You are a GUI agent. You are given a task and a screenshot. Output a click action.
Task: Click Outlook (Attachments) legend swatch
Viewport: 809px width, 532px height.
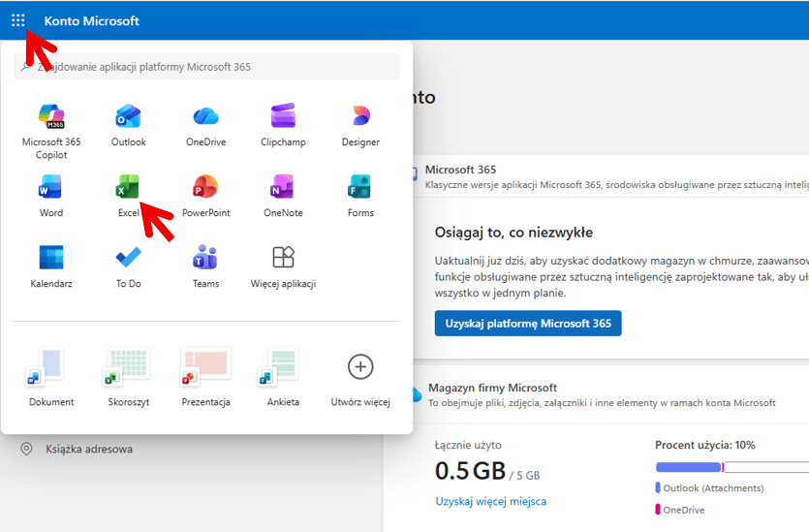tap(658, 487)
